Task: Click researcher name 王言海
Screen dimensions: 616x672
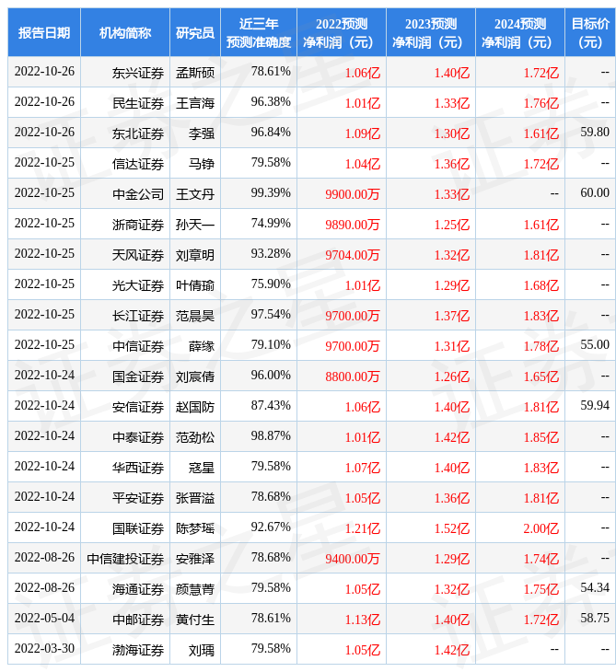Action: [x=195, y=103]
